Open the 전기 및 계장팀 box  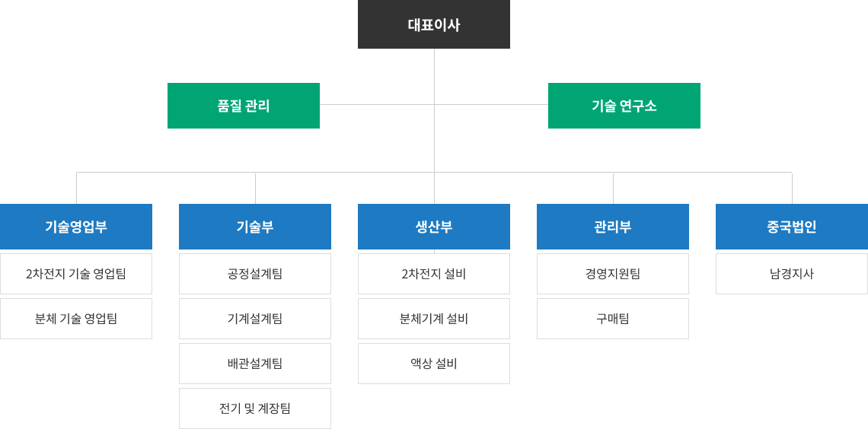(255, 408)
